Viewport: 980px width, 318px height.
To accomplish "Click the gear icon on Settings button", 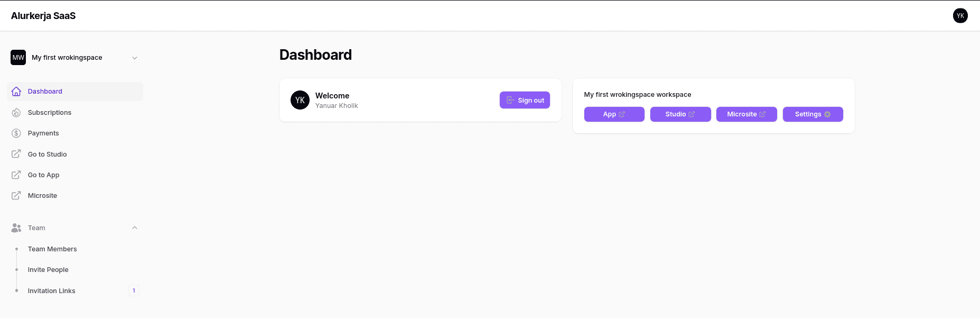I will coord(827,114).
